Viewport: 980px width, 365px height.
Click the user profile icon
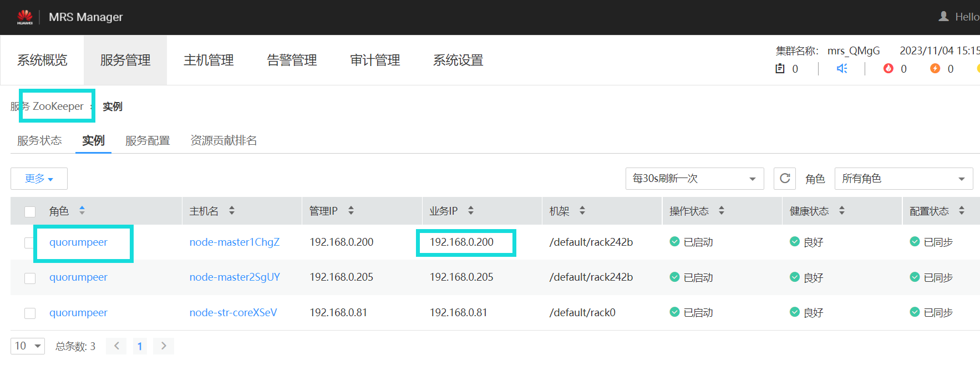tap(943, 17)
